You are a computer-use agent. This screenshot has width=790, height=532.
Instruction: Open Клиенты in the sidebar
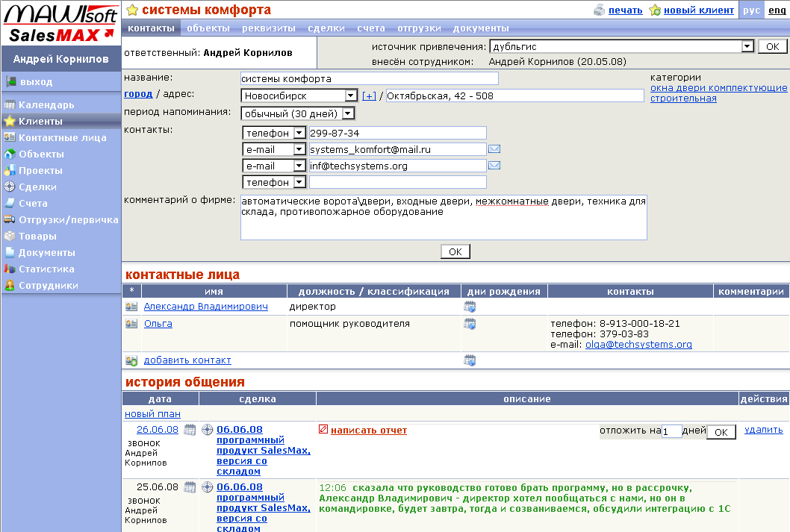pos(61,122)
